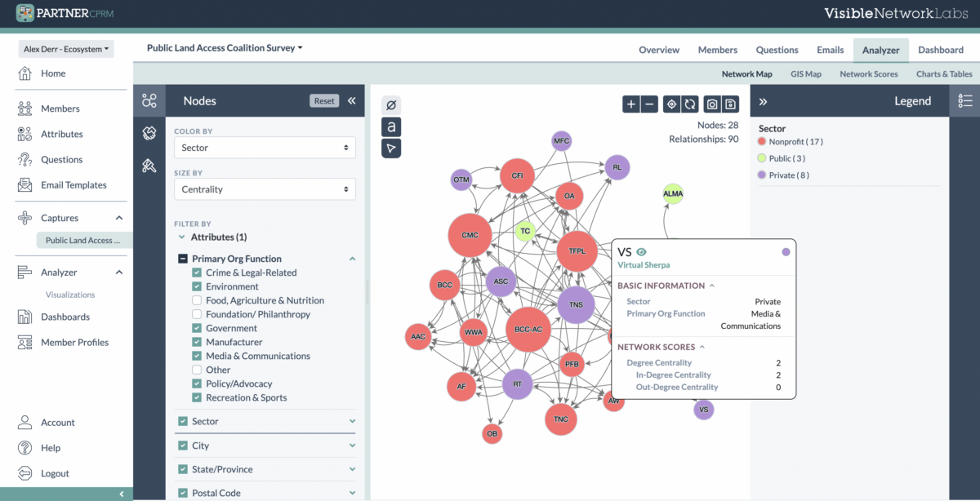This screenshot has height=501, width=980.
Task: Switch to the Overview tab
Action: click(x=659, y=50)
